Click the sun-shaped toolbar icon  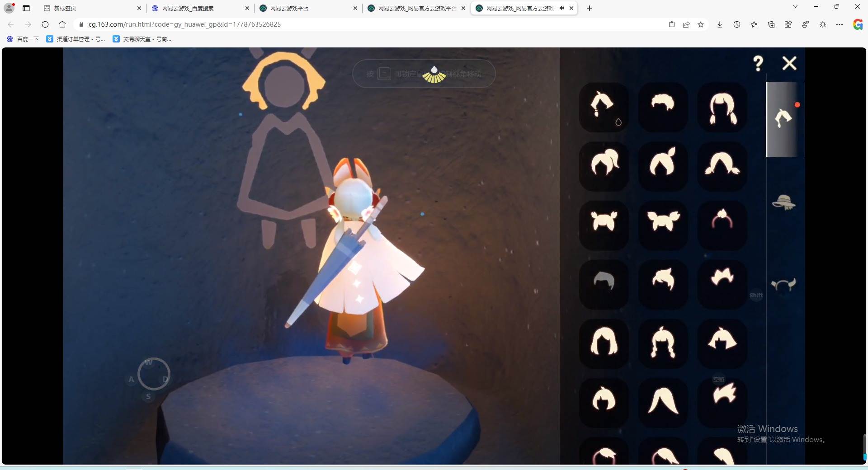pos(823,24)
